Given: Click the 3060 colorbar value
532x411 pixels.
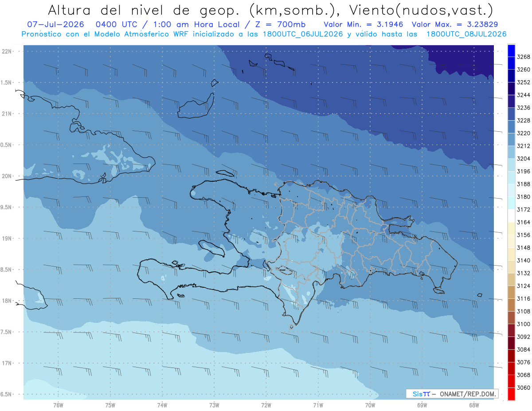Looking at the screenshot, I should click(x=524, y=388).
